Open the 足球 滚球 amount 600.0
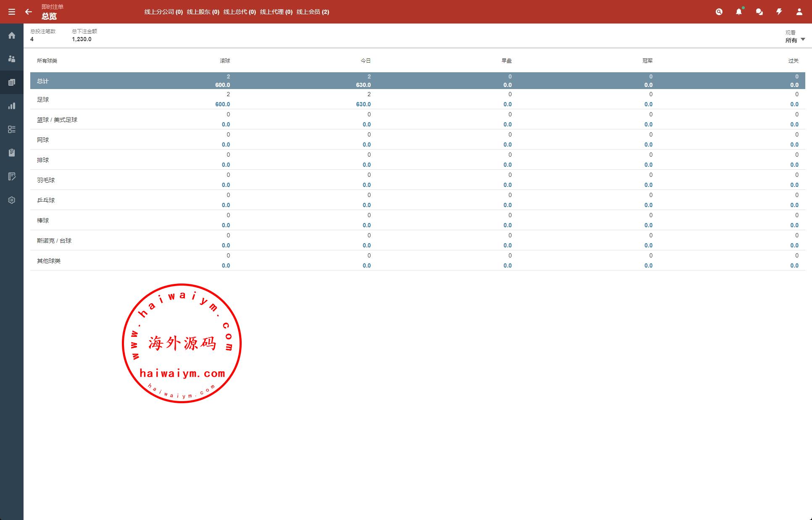The image size is (812, 520). point(222,104)
